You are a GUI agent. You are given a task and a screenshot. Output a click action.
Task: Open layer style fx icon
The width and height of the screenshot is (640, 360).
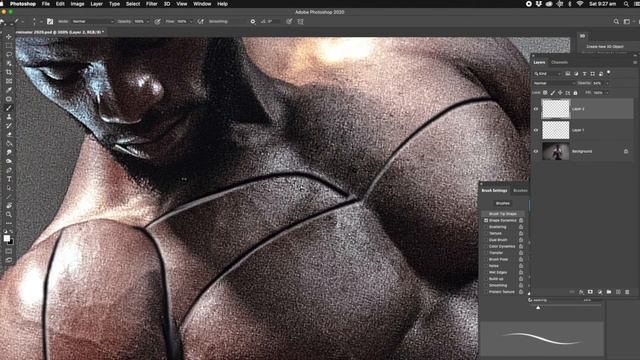point(581,292)
